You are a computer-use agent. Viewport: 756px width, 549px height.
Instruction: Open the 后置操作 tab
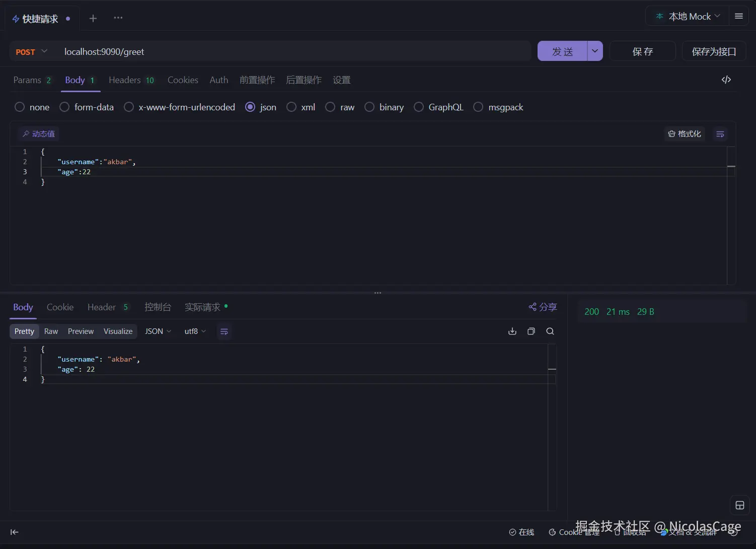[x=304, y=80]
